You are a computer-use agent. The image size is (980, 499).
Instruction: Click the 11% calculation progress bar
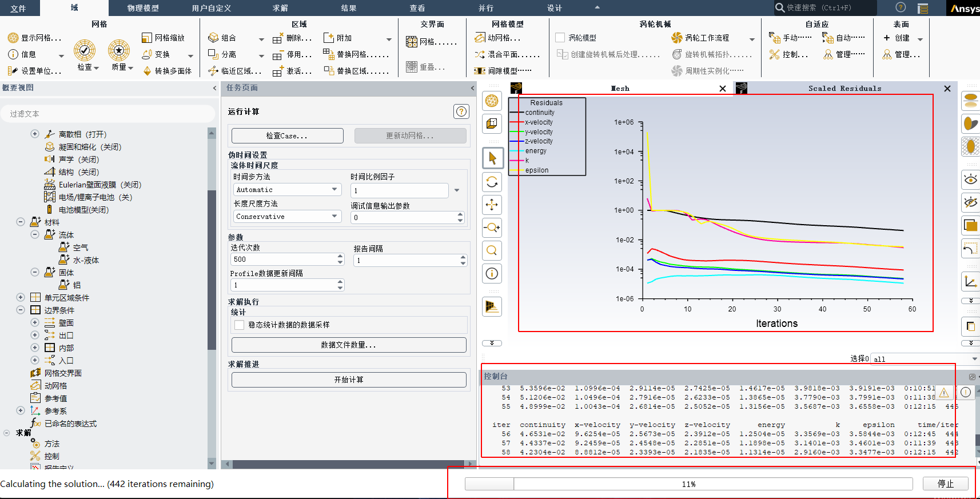[x=688, y=484]
